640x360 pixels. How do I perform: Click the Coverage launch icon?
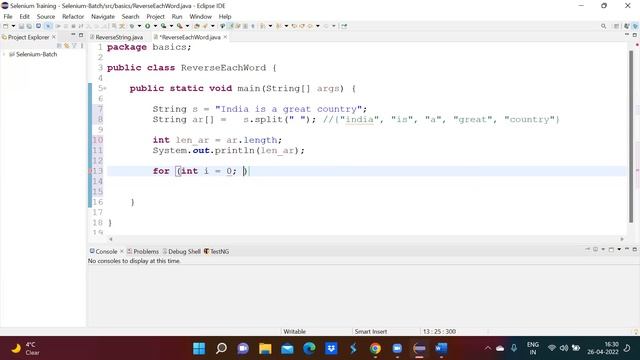coord(163,26)
